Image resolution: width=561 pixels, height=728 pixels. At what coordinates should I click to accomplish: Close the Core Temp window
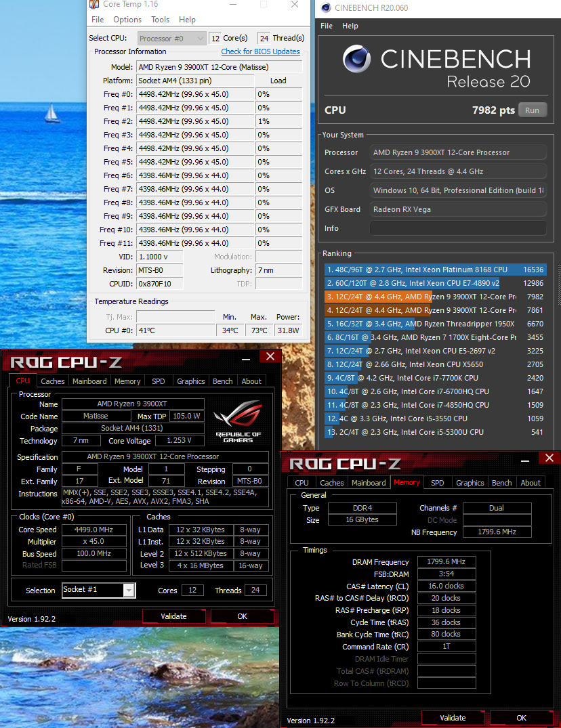point(295,5)
